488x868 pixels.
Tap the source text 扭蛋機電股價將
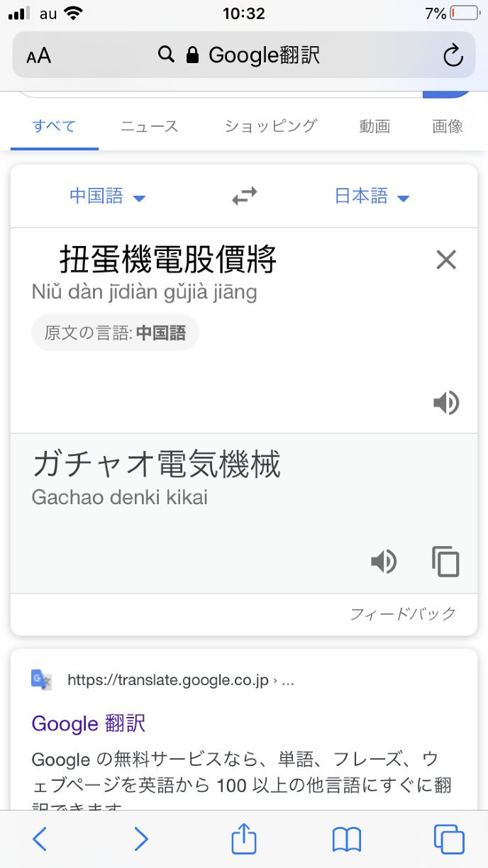click(x=167, y=260)
